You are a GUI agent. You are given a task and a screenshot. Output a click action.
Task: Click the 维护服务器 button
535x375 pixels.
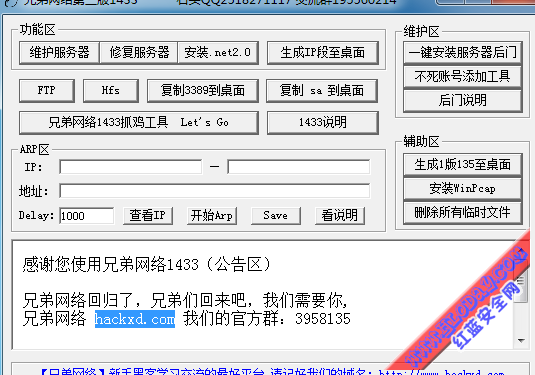59,53
